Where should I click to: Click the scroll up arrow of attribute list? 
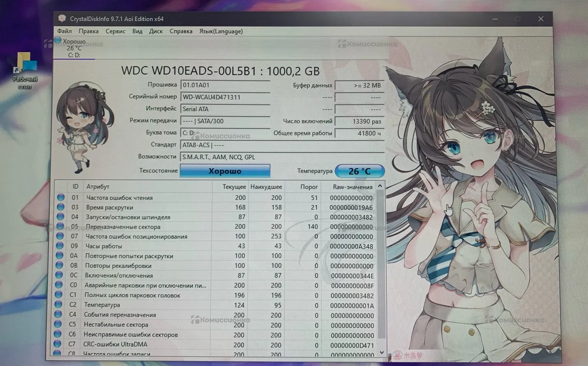[x=380, y=186]
